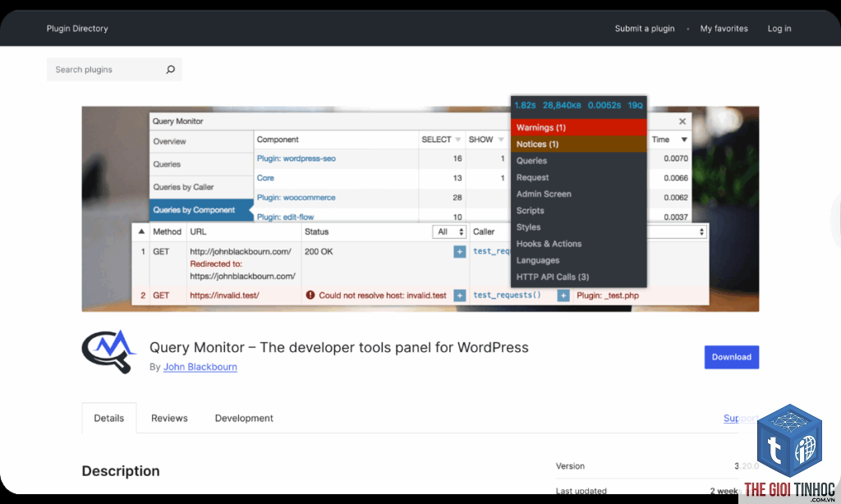Click Plugin: woocommerce component

point(296,197)
